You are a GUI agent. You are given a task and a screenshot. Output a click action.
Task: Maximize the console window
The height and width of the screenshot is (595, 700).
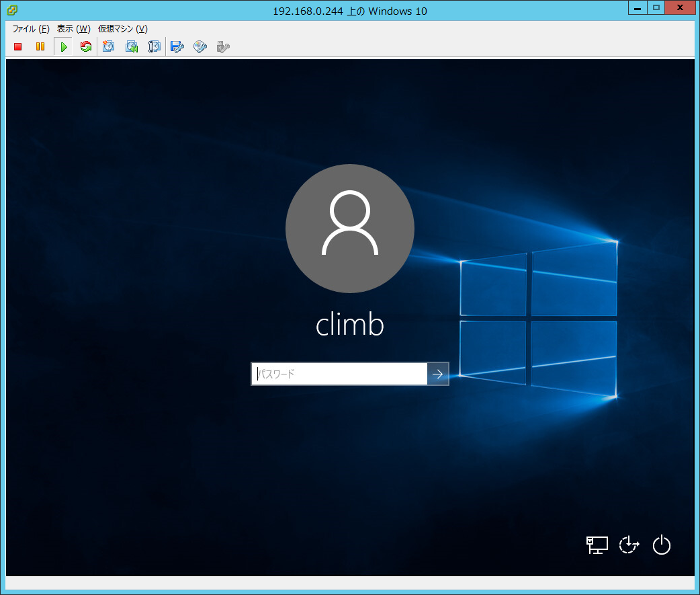(656, 8)
